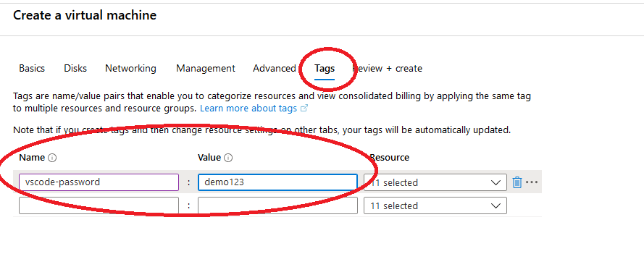644x280 pixels.
Task: Open the external link icon after Learn more
Action: point(304,109)
